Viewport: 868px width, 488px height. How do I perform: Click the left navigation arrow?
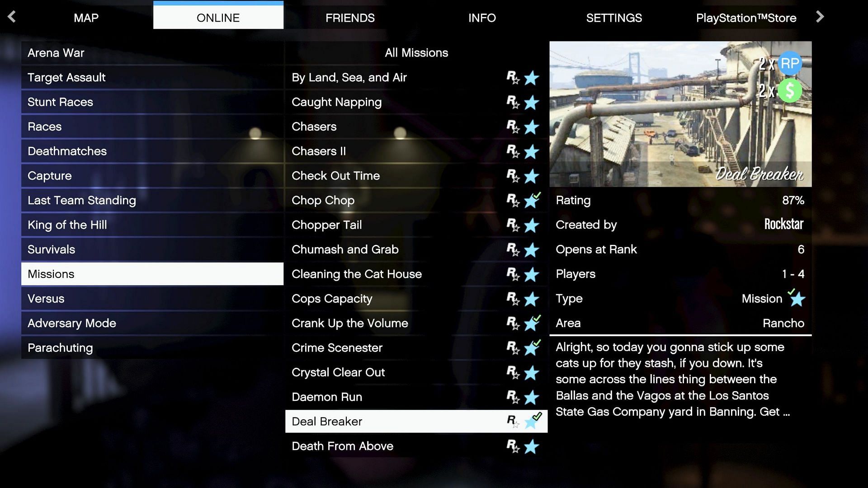click(11, 17)
